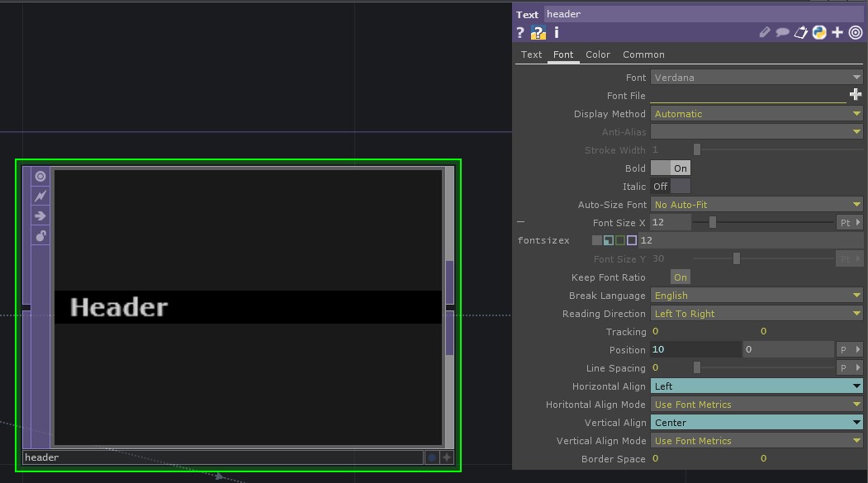Toggle Italic Off switch
Screen dimensions: 868x483
pyautogui.click(x=671, y=187)
